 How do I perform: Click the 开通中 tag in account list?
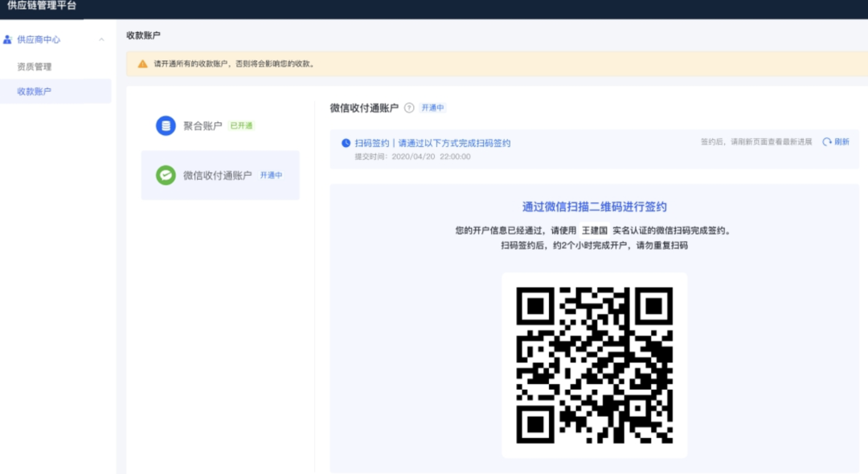pos(272,175)
